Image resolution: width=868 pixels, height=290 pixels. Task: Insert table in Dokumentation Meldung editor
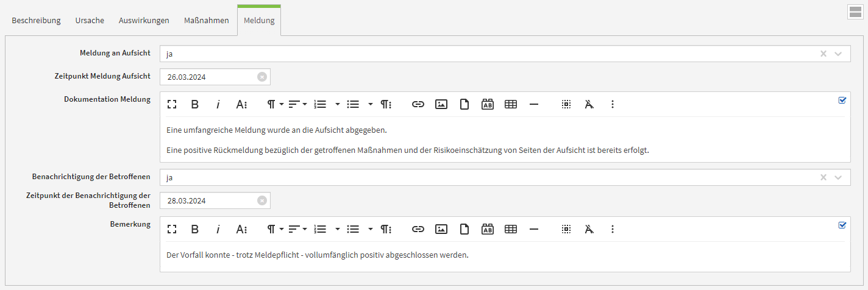tap(511, 104)
